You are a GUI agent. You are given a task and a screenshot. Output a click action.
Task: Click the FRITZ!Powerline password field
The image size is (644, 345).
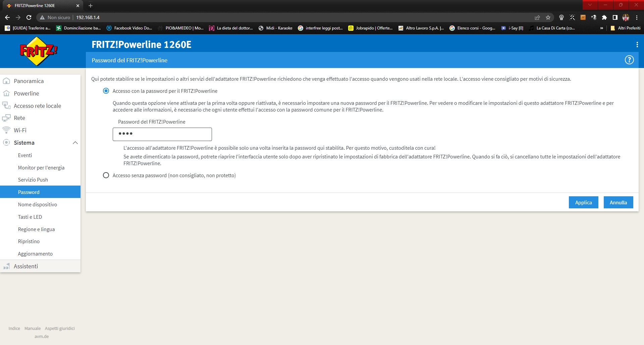[x=162, y=134]
